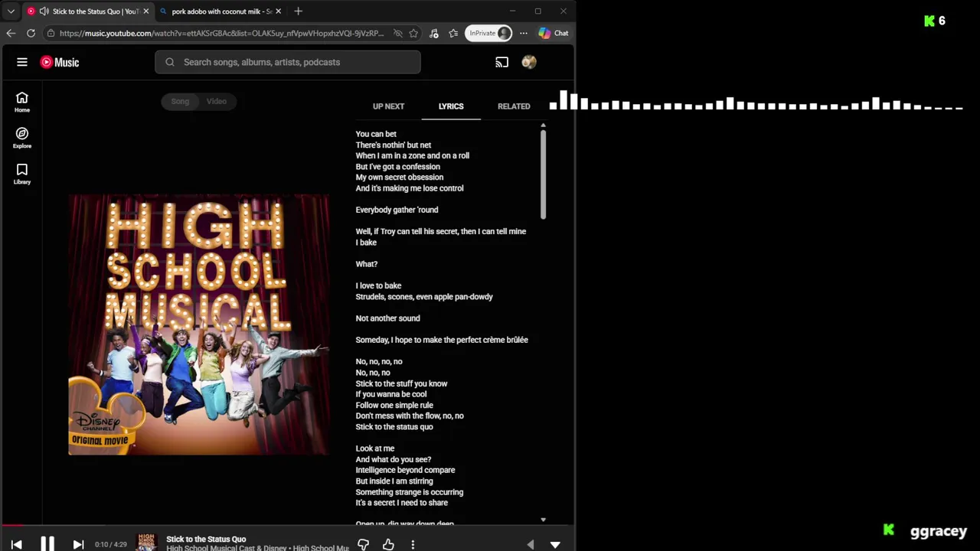Click the 0:10 / 4:29 time display

(110, 544)
